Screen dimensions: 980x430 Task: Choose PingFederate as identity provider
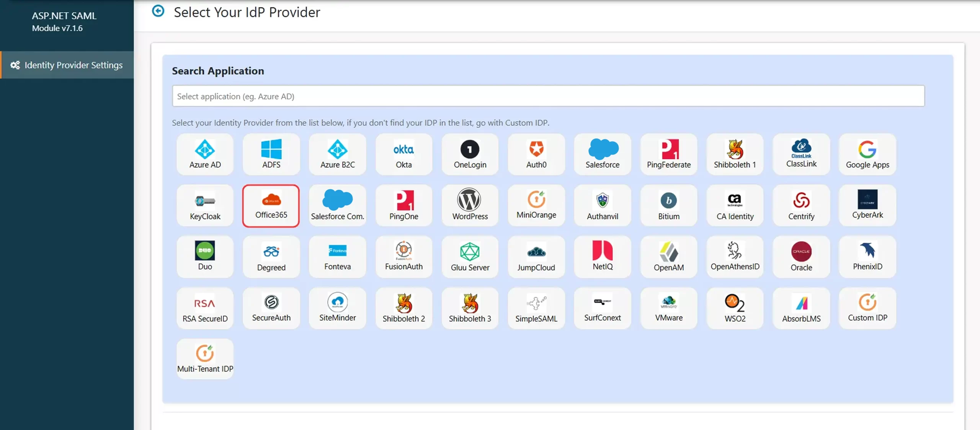(x=668, y=154)
